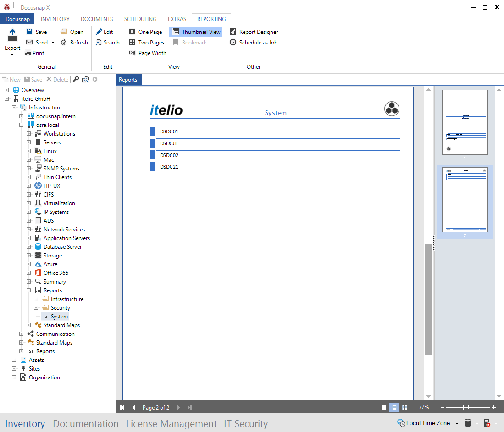The image size is (504, 432).
Task: Expand the Workstations node
Action: pos(28,133)
